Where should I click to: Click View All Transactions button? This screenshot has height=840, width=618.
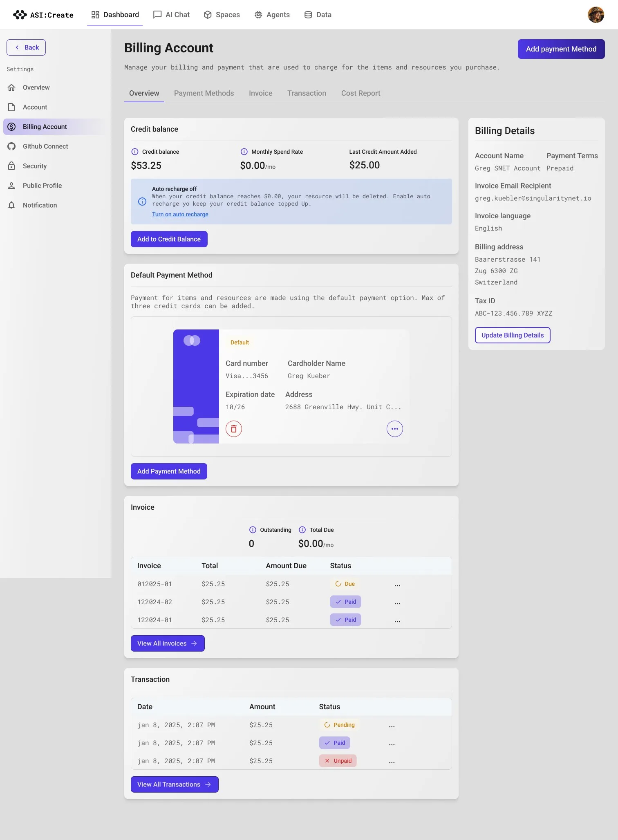coord(175,784)
